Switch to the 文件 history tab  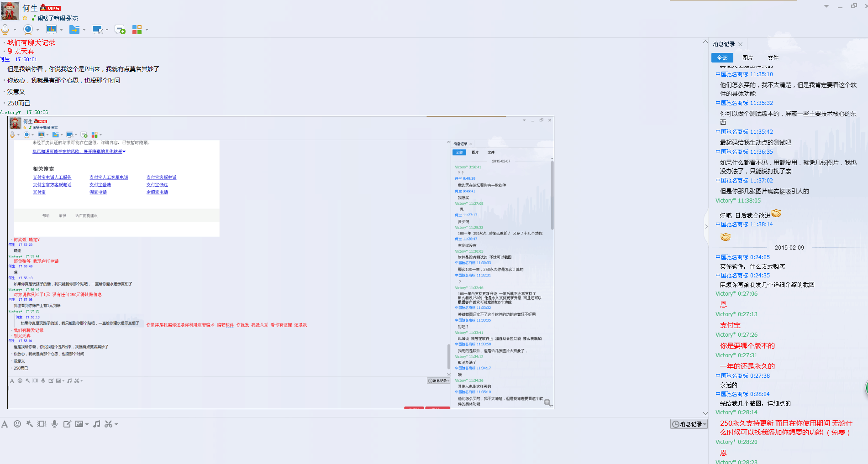pyautogui.click(x=773, y=58)
